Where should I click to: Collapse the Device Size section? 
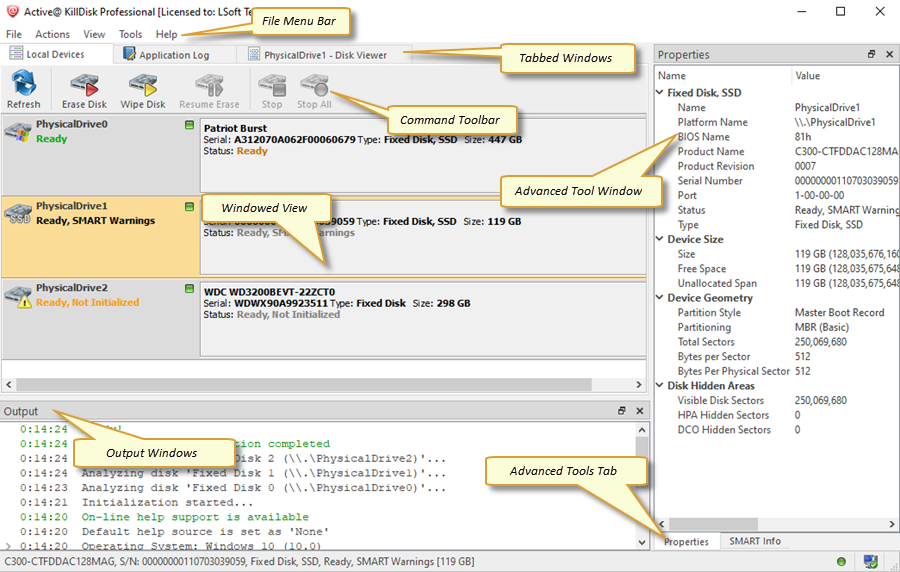(660, 240)
